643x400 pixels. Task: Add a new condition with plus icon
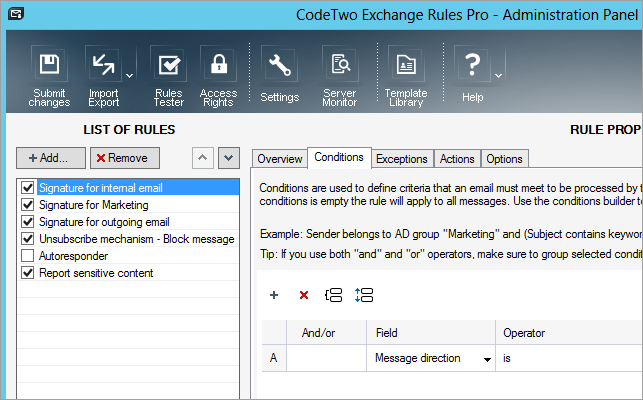(x=274, y=295)
